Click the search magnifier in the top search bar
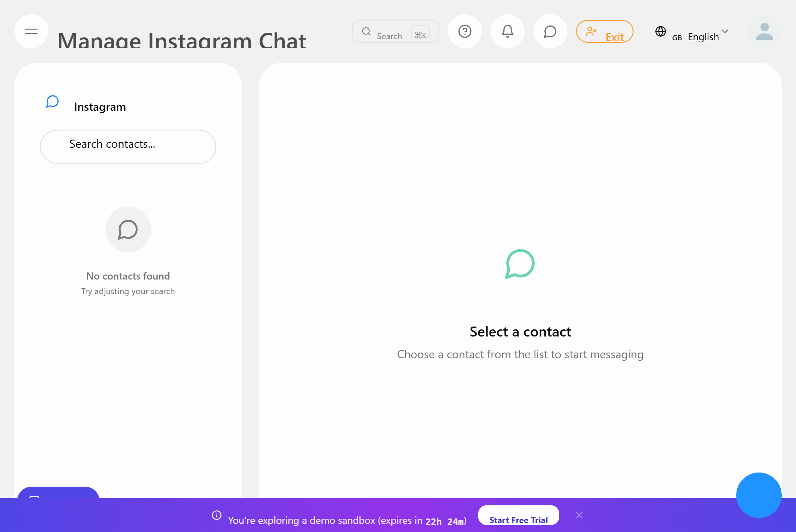This screenshot has width=796, height=532. click(366, 31)
